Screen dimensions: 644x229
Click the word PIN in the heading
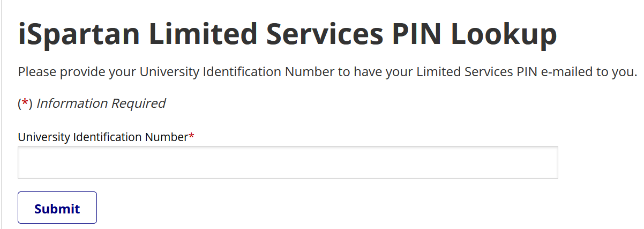[x=414, y=35]
